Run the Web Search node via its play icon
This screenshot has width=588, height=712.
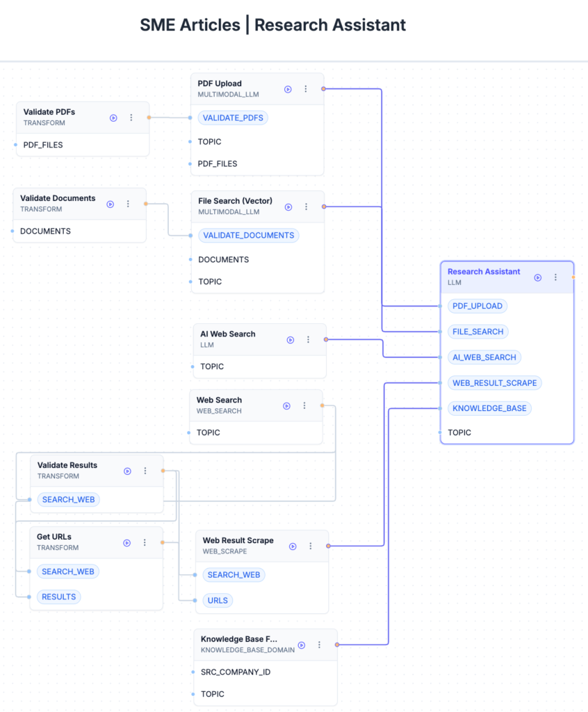pyautogui.click(x=286, y=405)
